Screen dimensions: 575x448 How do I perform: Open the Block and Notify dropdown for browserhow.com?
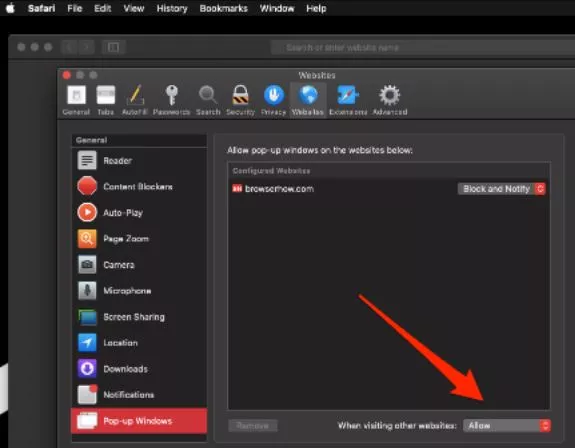pyautogui.click(x=502, y=189)
